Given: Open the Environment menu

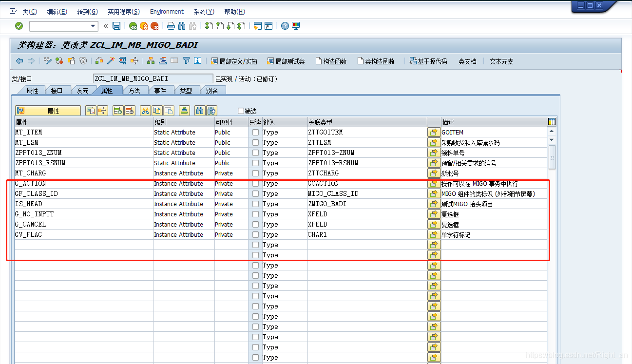Looking at the screenshot, I should point(167,12).
